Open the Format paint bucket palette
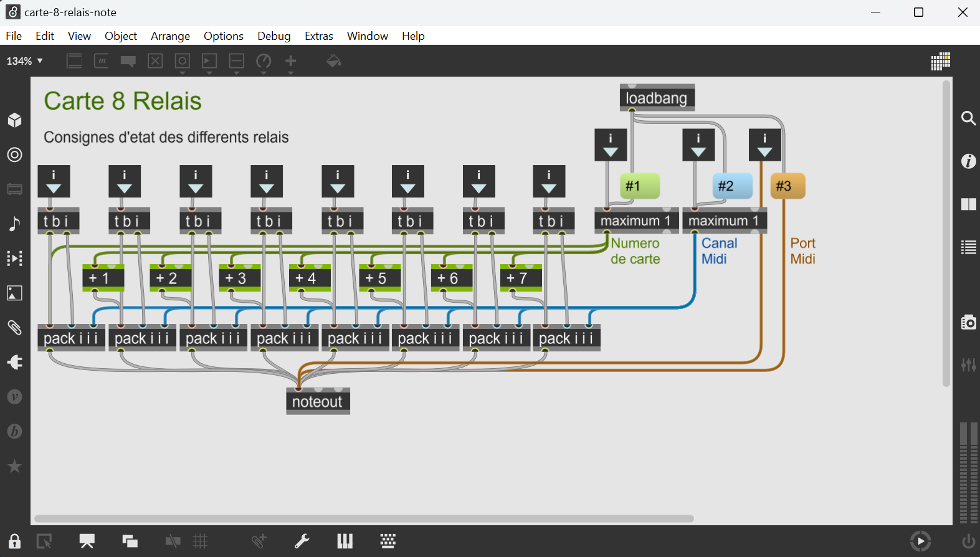The height and width of the screenshot is (557, 980). click(x=333, y=61)
